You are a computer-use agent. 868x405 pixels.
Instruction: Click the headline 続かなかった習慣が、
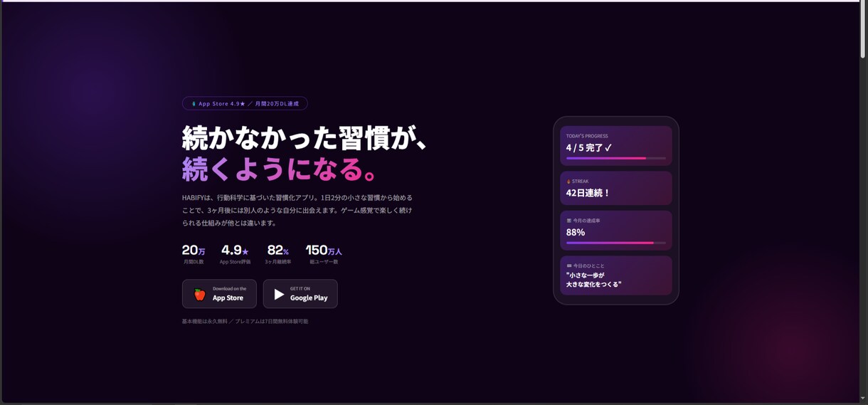[x=306, y=138]
